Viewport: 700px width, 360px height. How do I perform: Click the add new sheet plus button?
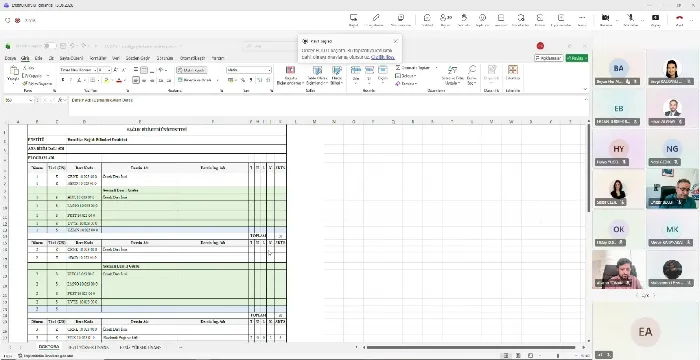click(180, 347)
